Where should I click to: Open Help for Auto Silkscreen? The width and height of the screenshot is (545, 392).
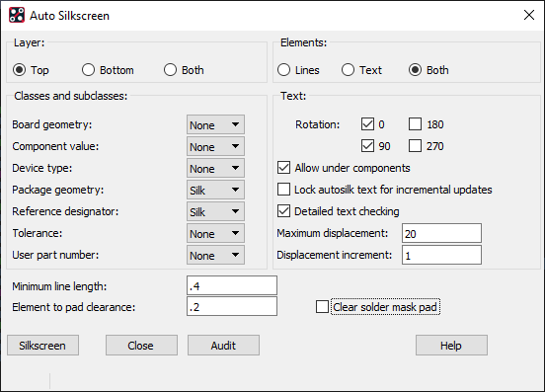(x=451, y=345)
